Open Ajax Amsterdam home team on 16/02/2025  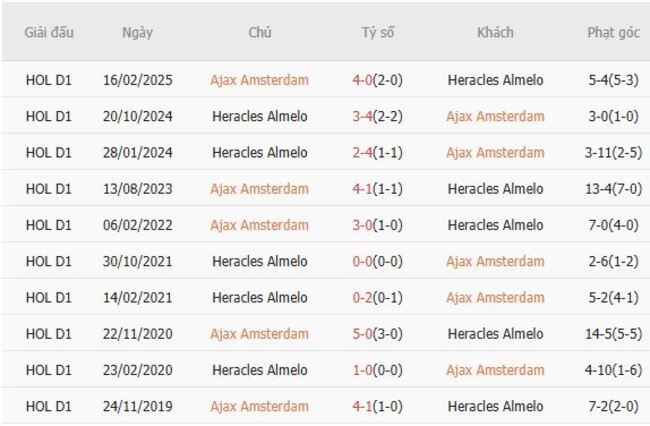259,80
